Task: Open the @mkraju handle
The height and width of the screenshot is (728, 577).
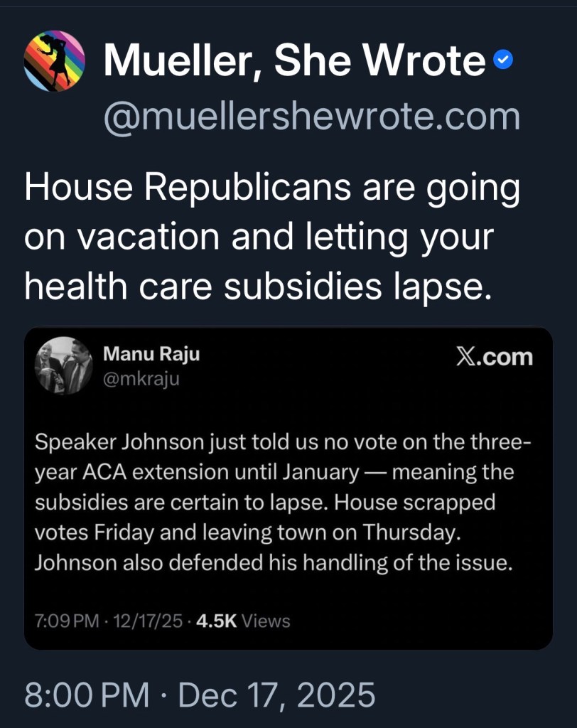Action: (x=141, y=379)
